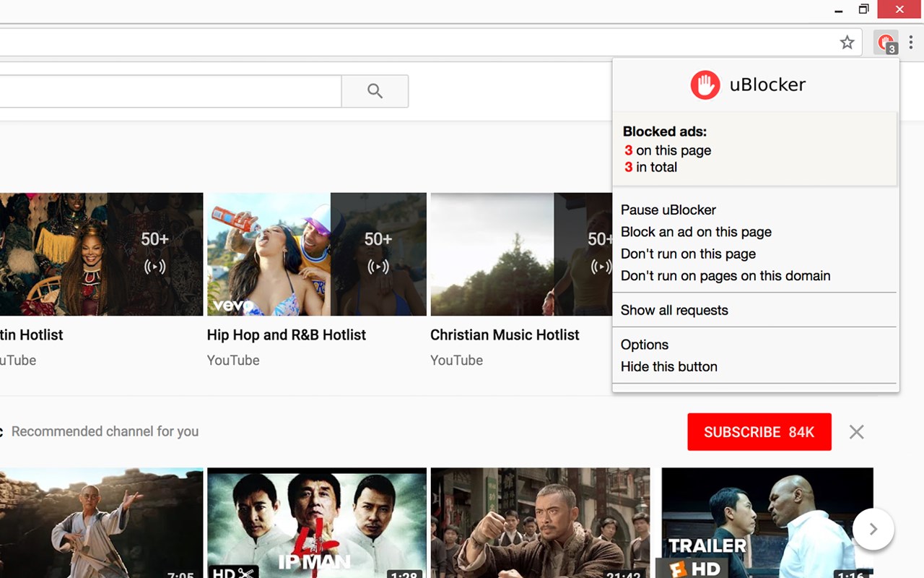This screenshot has width=924, height=578.
Task: Play the Trailer HD video thumbnail
Action: (x=767, y=523)
